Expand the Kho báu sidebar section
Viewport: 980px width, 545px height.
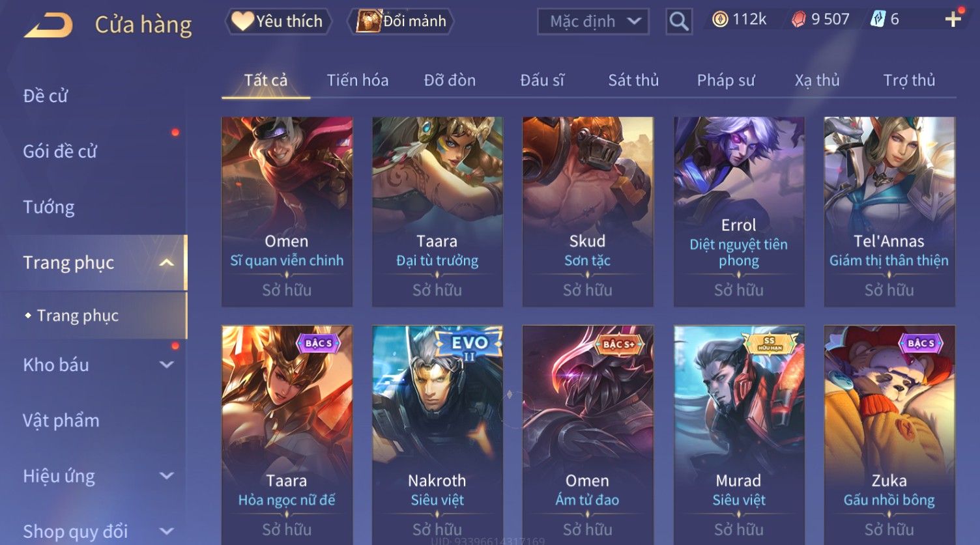click(x=167, y=365)
